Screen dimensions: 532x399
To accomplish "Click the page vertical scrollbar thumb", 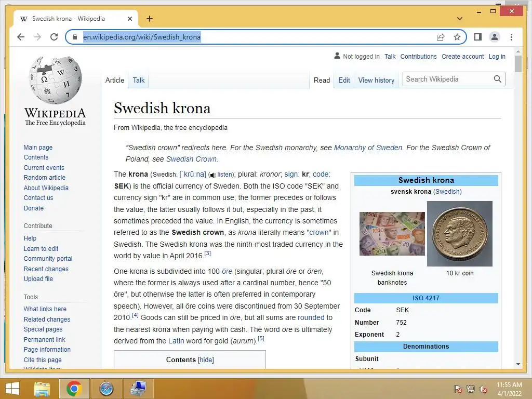I will pyautogui.click(x=518, y=64).
